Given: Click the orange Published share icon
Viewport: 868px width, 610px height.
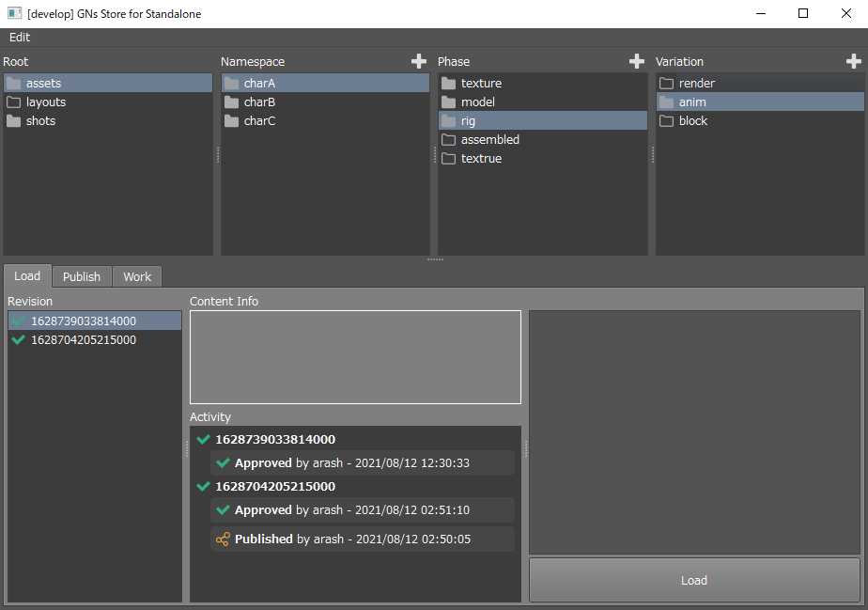Looking at the screenshot, I should click(223, 540).
